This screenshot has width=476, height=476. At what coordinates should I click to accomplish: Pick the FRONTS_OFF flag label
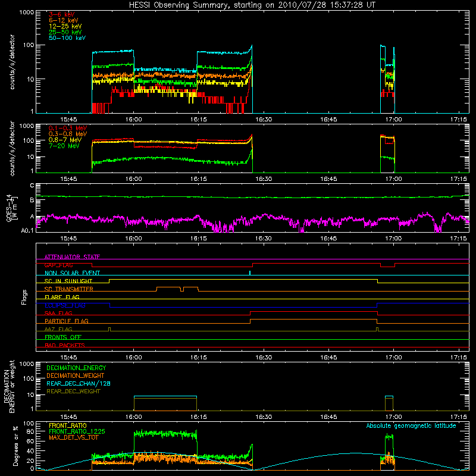pyautogui.click(x=63, y=337)
